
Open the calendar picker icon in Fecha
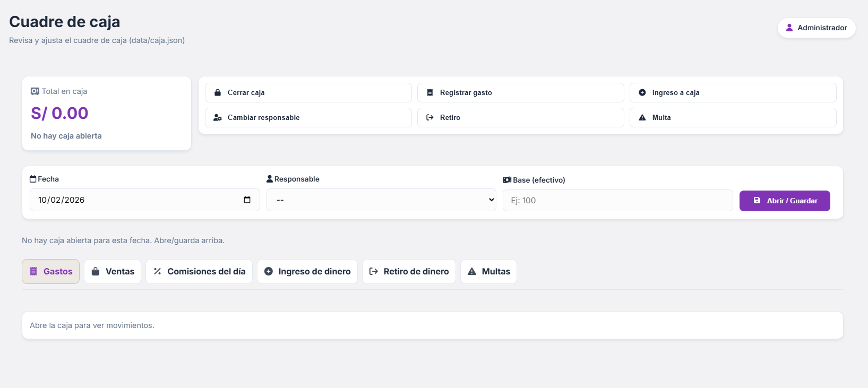coord(247,200)
